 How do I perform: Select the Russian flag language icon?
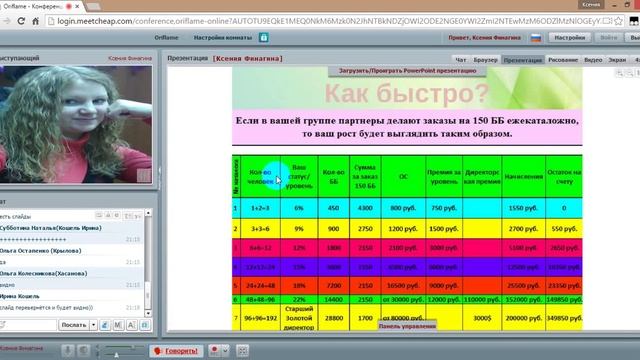(x=536, y=38)
